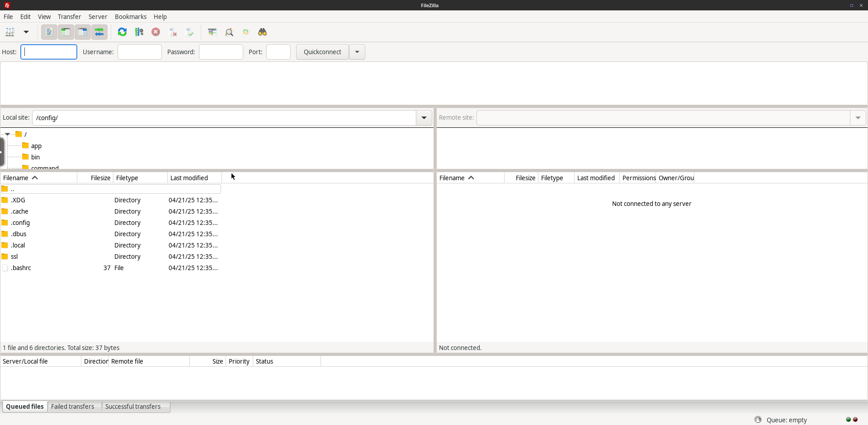Open the Transfer menu
This screenshot has width=868, height=425.
[69, 17]
